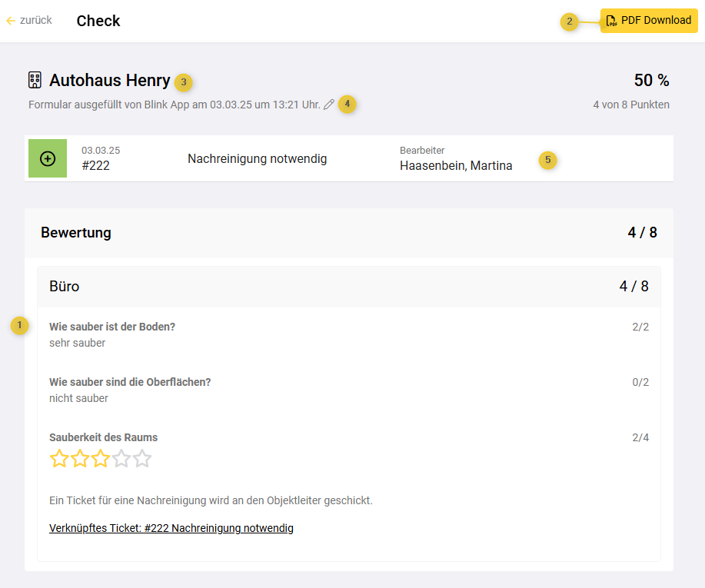Edit the form details with the pencil icon
Viewport: 705px width, 588px height.
[x=329, y=105]
